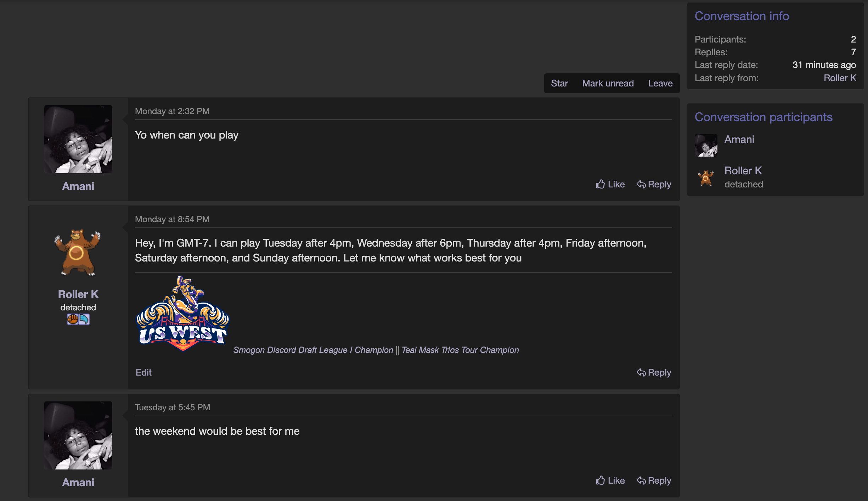Edit Roller K's message
Screen dimensions: 868x501
143,372
